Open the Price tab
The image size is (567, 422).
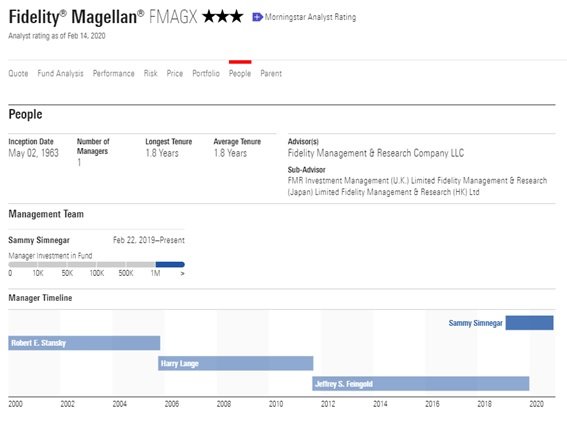tap(175, 73)
